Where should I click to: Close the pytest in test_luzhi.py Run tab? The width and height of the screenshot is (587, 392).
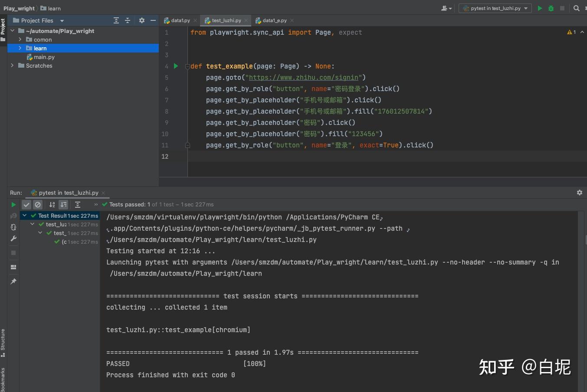point(103,193)
